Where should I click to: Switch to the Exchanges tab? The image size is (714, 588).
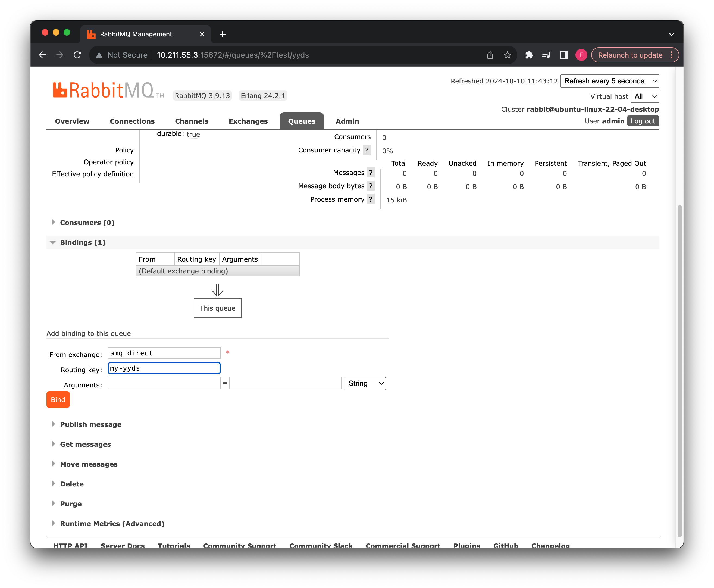[x=248, y=121]
